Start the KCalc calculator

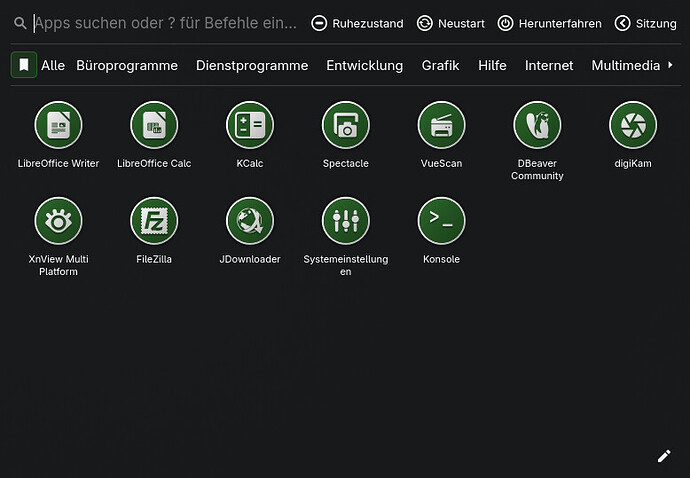pos(249,126)
